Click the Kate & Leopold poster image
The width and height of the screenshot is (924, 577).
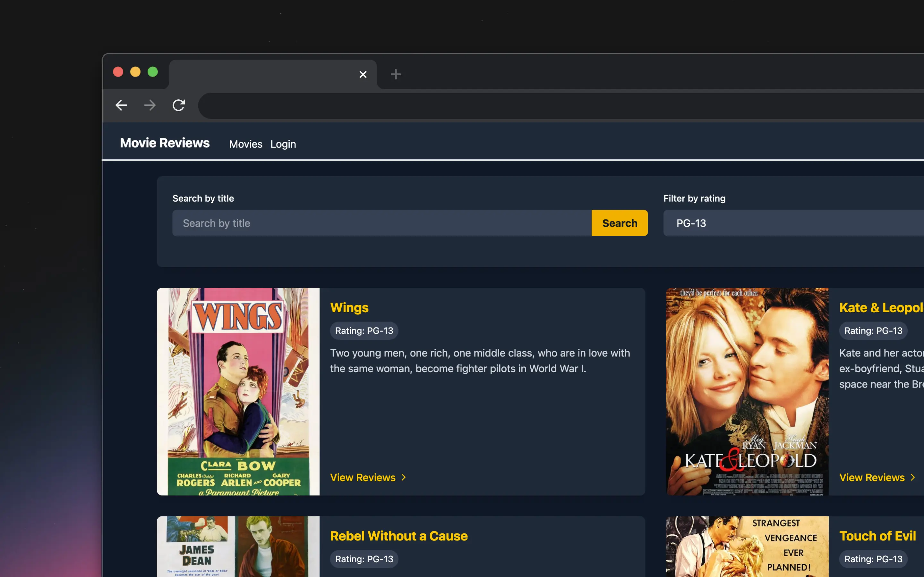[x=746, y=391]
